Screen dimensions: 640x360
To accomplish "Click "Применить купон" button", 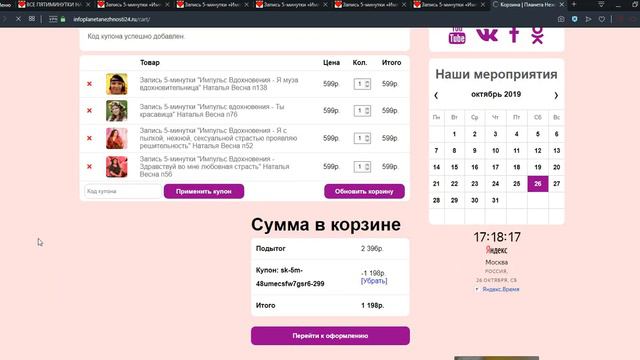I will coord(204,191).
